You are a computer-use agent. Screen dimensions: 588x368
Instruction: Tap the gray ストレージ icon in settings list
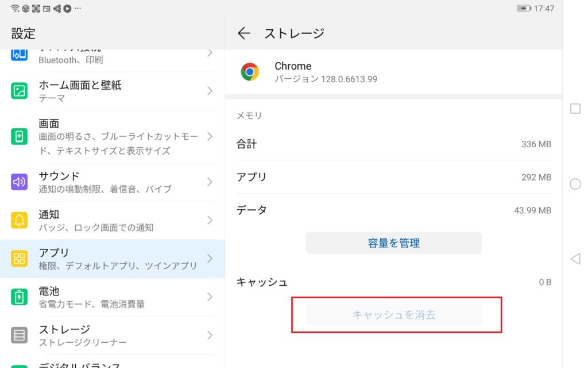[x=19, y=335]
